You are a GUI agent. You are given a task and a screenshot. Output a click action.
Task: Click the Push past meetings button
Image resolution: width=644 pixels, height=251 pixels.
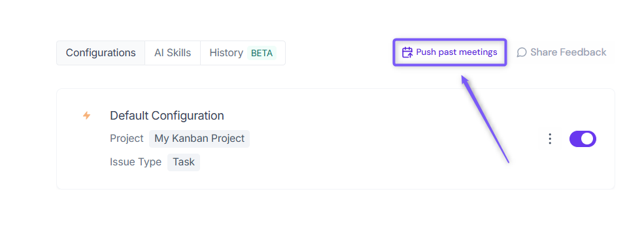point(450,52)
